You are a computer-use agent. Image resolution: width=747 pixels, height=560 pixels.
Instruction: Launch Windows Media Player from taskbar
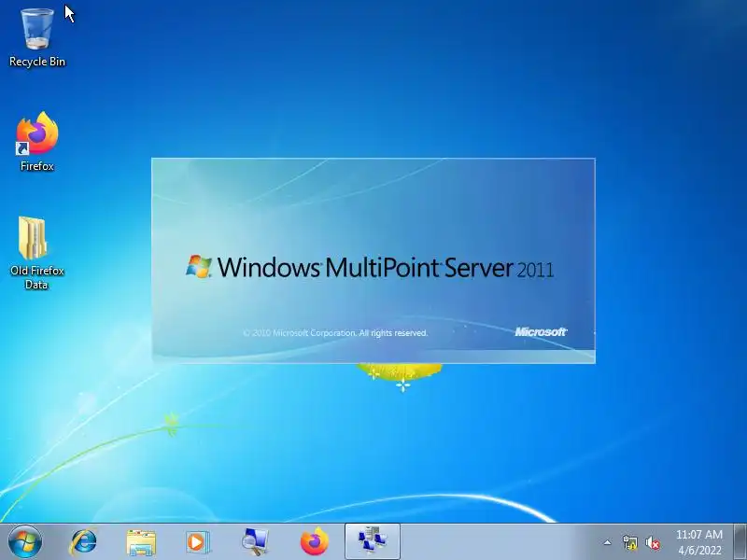pos(197,542)
